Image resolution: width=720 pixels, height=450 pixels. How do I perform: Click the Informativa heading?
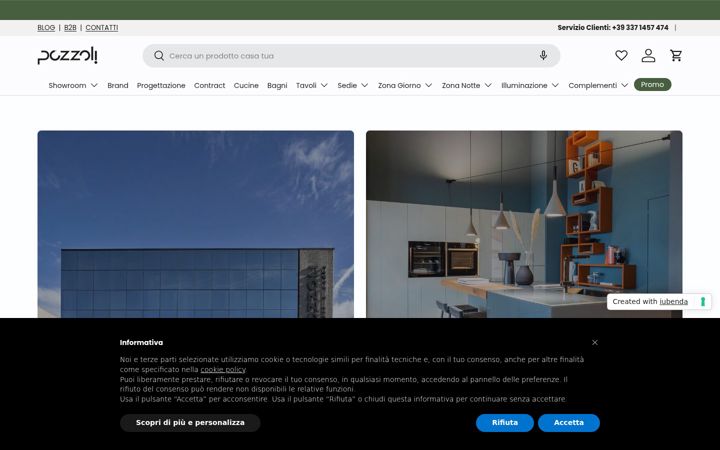[x=141, y=343]
